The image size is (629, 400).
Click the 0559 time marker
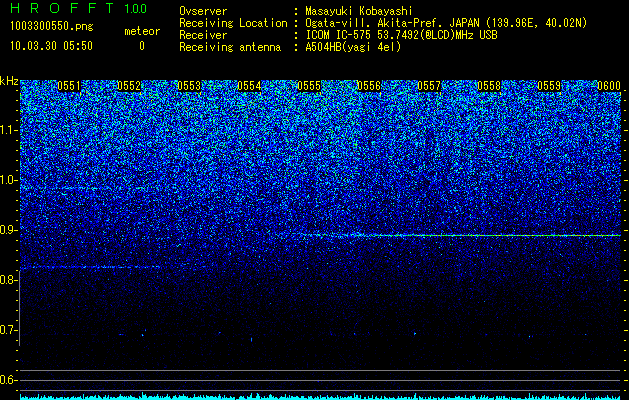[549, 86]
